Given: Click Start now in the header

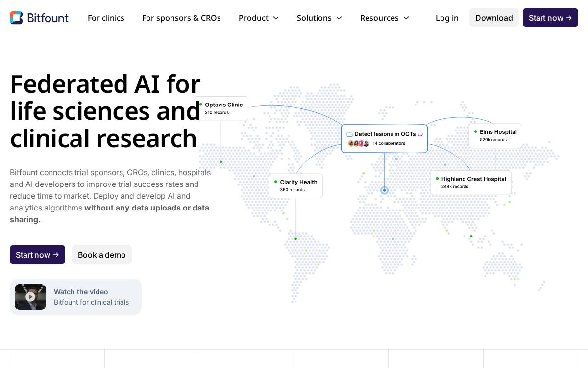Looking at the screenshot, I should [550, 18].
